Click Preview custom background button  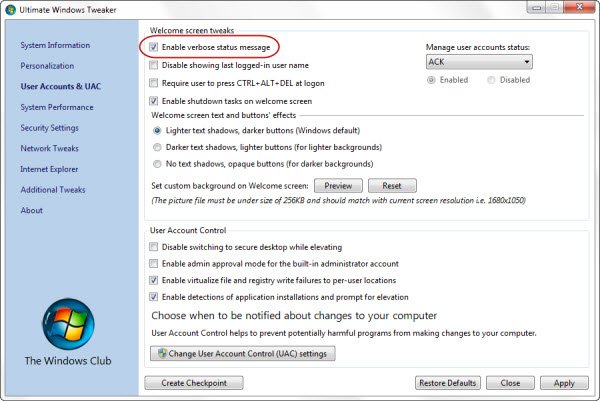click(x=338, y=186)
